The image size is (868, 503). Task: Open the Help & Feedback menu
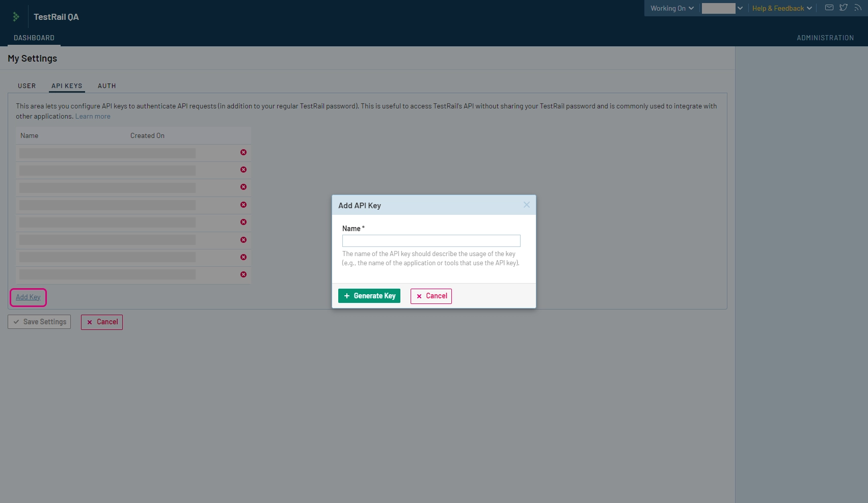[x=781, y=8]
